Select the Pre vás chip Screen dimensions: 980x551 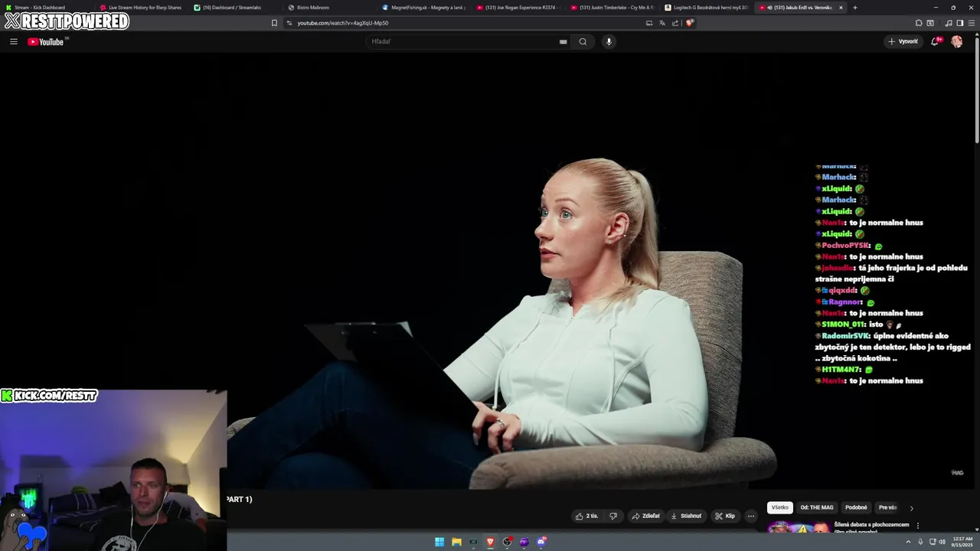pos(887,507)
